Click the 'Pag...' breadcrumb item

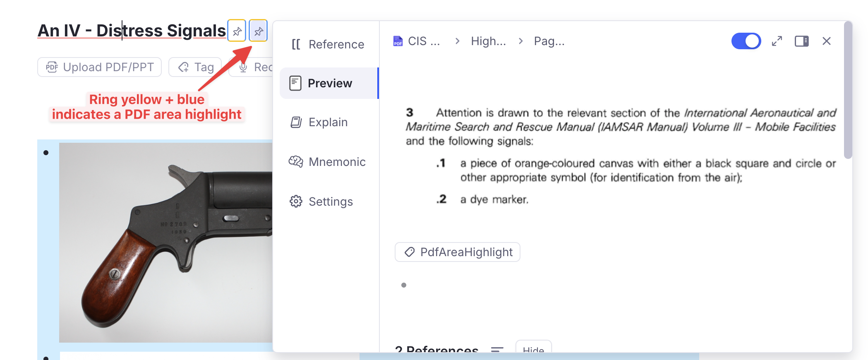pyautogui.click(x=549, y=41)
